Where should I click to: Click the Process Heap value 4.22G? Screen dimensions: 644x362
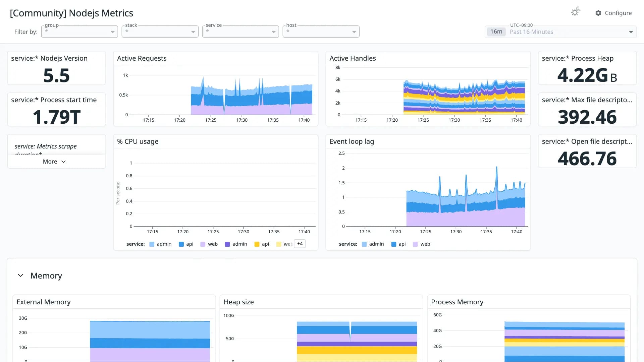point(587,75)
